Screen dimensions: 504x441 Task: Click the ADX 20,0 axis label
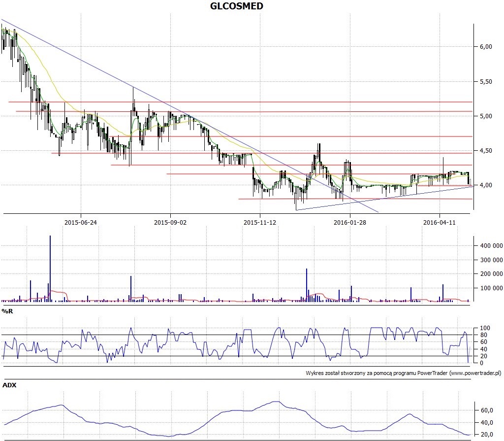click(487, 434)
